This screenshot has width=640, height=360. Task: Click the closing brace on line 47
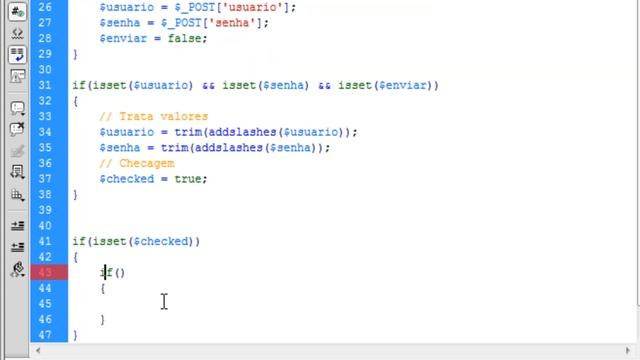coord(76,335)
